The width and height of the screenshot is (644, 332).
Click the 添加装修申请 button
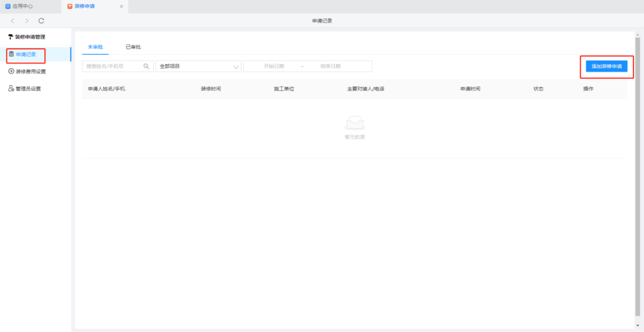(606, 66)
